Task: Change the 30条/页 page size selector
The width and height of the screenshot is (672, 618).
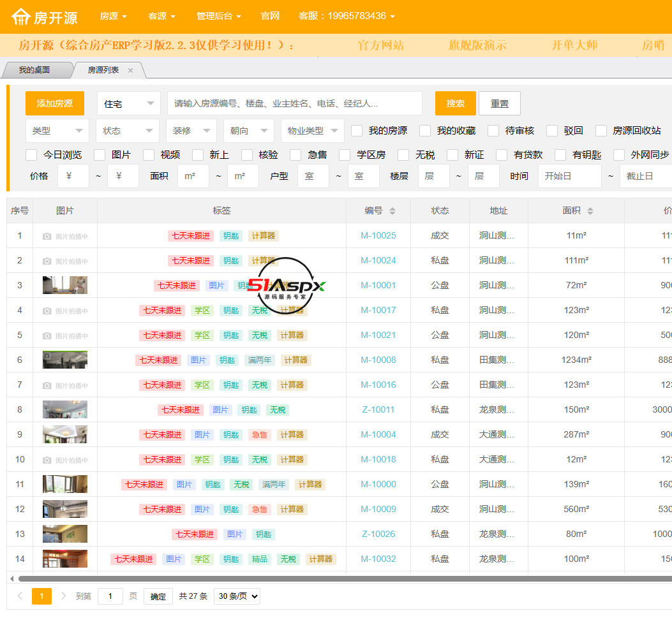Action: [x=237, y=596]
